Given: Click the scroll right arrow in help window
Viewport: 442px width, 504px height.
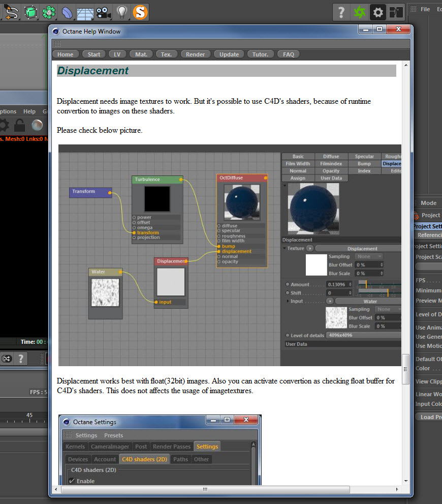Looking at the screenshot, I should pos(397,489).
